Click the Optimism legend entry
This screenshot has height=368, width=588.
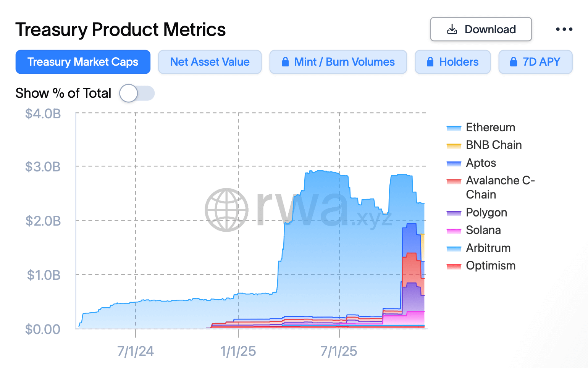490,266
